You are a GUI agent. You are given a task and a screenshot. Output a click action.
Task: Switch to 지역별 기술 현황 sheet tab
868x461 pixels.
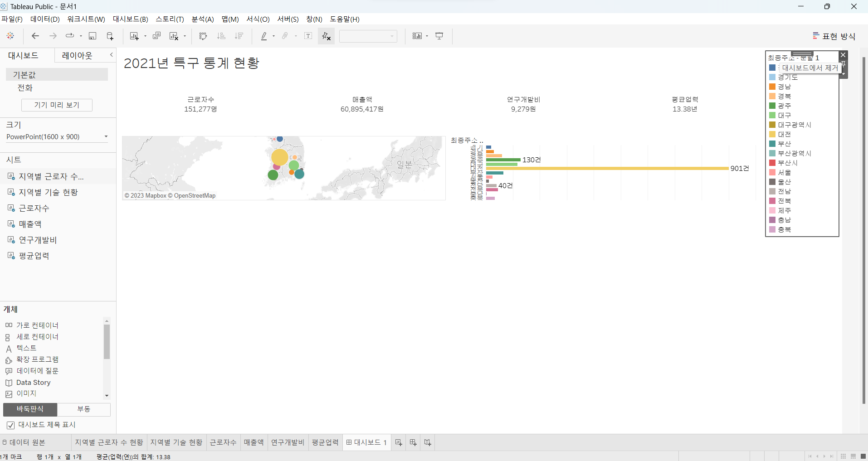point(176,442)
